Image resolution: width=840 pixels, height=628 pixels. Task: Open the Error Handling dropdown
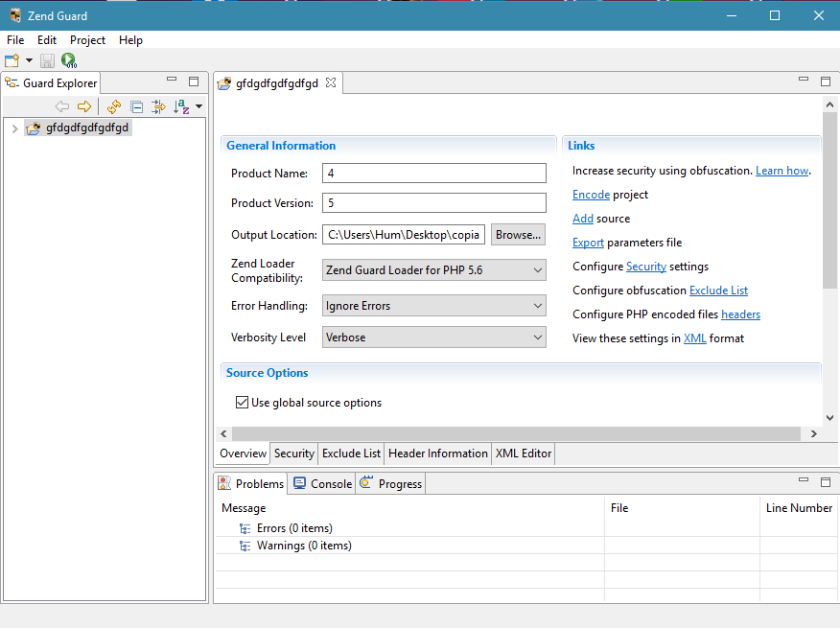coord(434,306)
